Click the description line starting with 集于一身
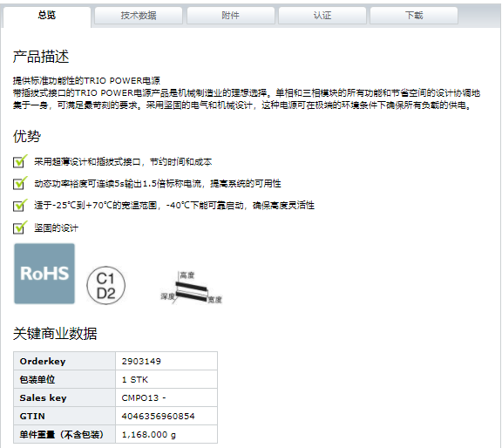 pos(242,105)
